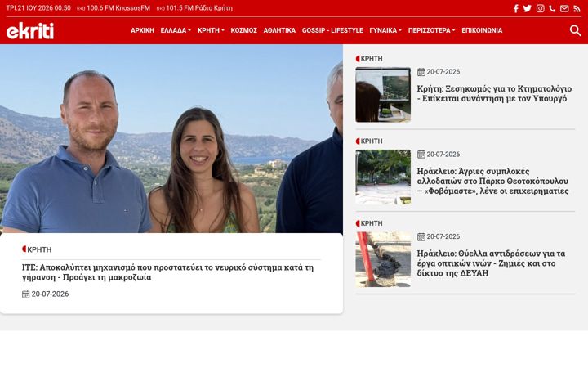Open the ITE nervous system article headline
Image resolution: width=588 pixels, height=368 pixels.
(167, 272)
